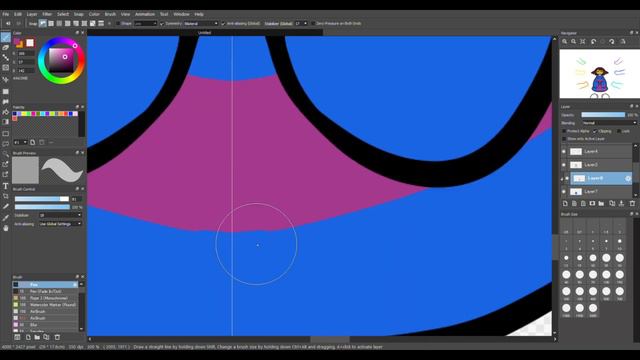The height and width of the screenshot is (360, 640).
Task: Toggle visibility of Layer7
Action: click(564, 191)
